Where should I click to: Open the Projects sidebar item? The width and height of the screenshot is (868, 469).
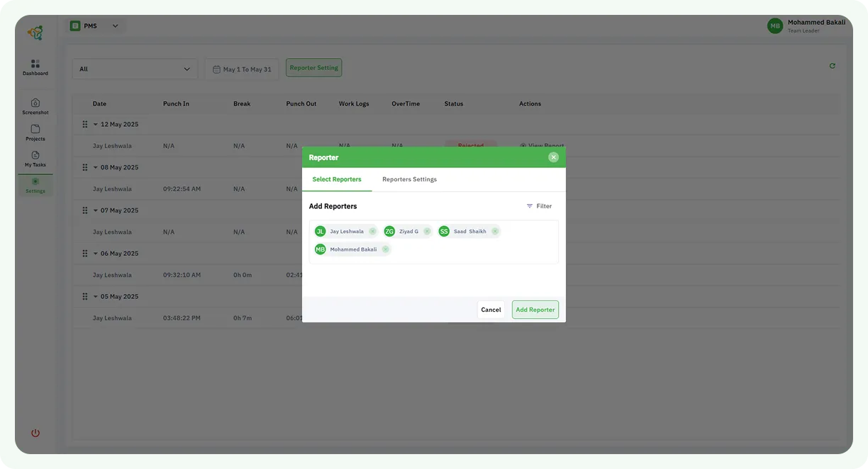tap(35, 132)
